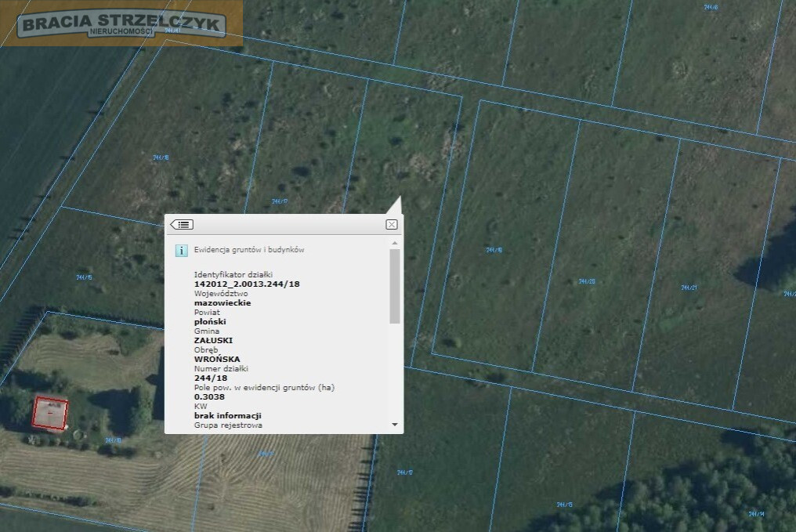The image size is (796, 532).
Task: Click parcel label 244/17 above the popup
Action: point(280,201)
